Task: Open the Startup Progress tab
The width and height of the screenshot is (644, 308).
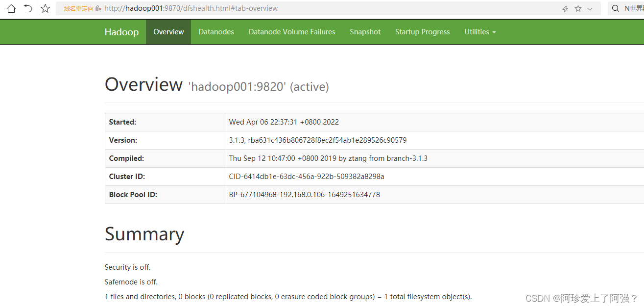Action: [422, 32]
